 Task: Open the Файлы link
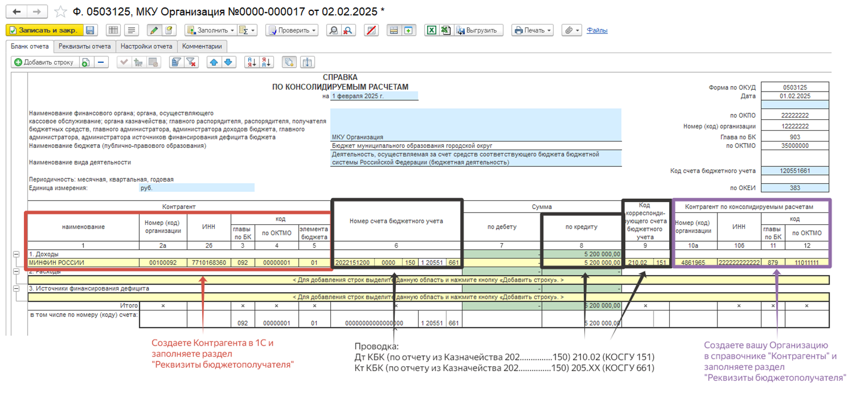tap(597, 30)
